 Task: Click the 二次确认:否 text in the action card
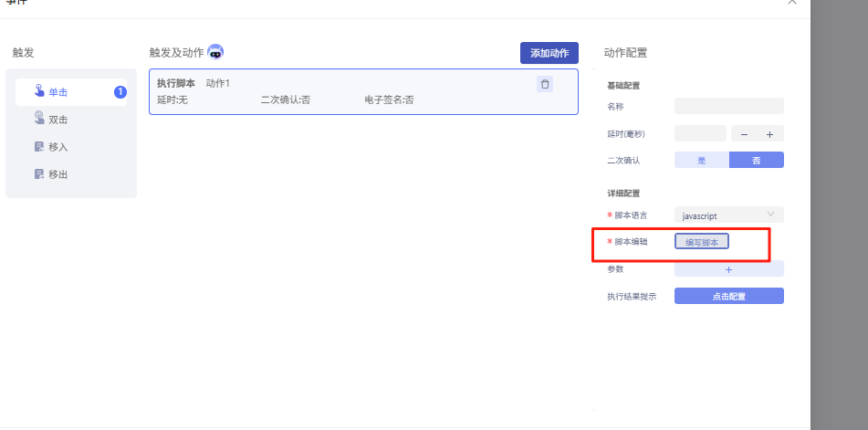[x=286, y=100]
